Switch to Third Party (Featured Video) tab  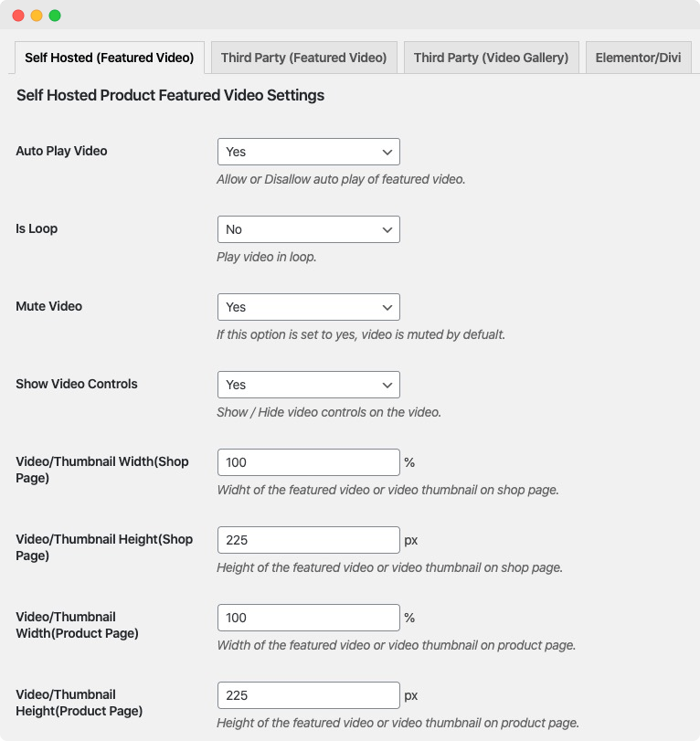303,57
